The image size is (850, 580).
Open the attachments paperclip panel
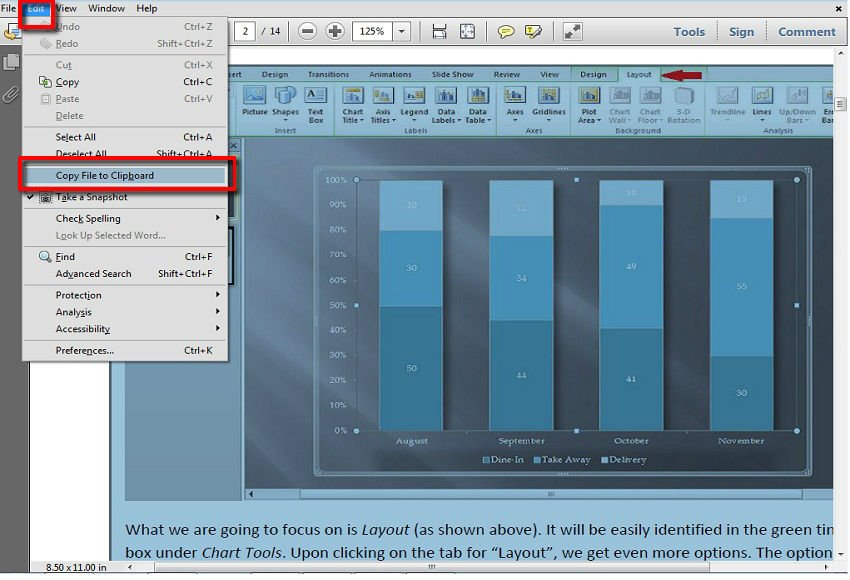click(x=11, y=94)
